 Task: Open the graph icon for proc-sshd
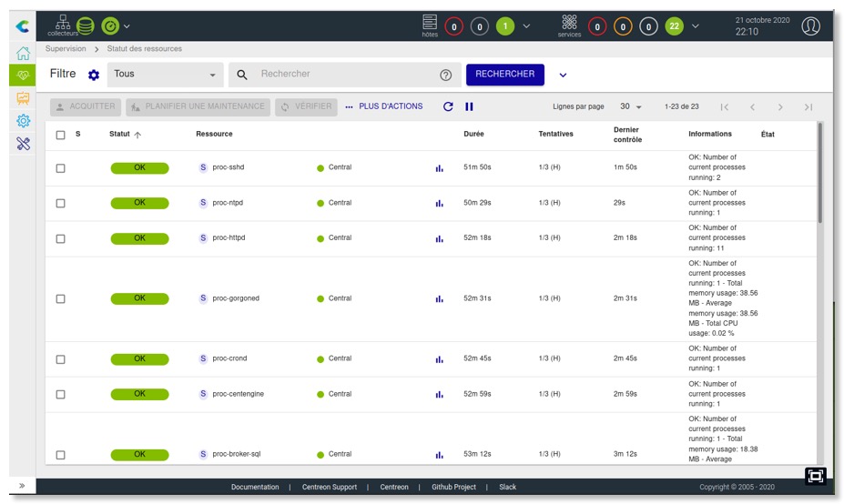pyautogui.click(x=439, y=168)
